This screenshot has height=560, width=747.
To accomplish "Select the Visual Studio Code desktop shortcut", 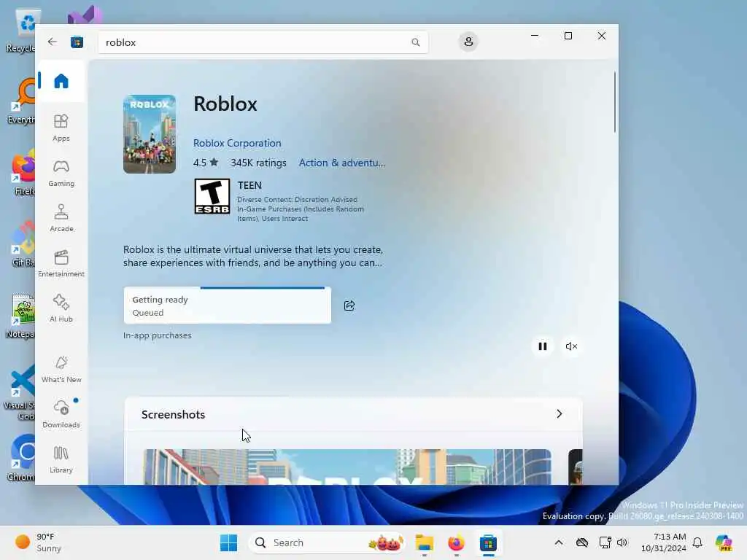I will click(20, 392).
